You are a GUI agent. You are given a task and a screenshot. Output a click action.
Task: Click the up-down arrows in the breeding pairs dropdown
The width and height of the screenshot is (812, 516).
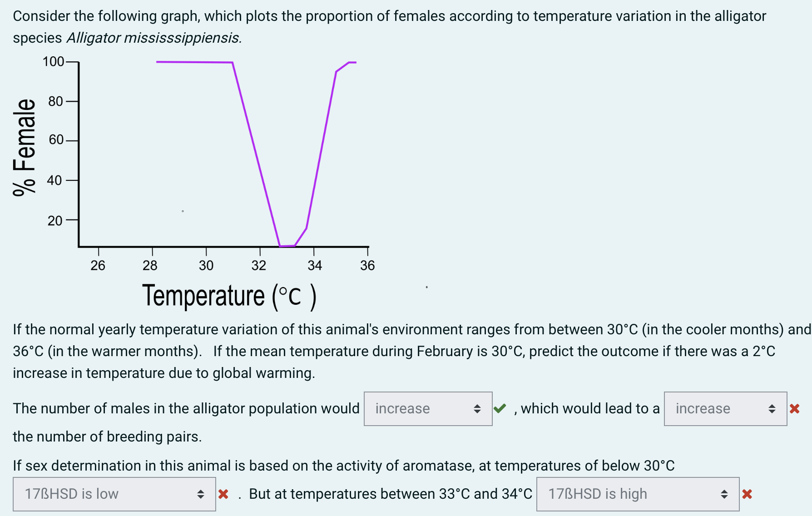point(772,409)
